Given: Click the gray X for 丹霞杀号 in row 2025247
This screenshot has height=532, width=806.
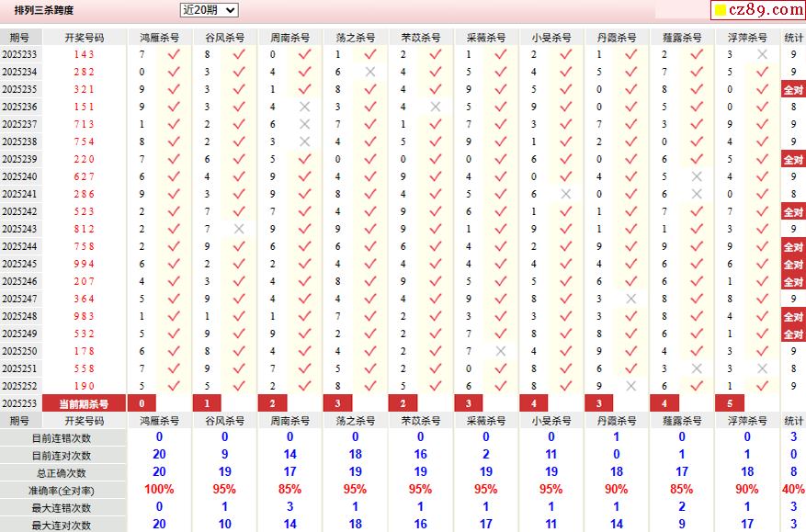Looking at the screenshot, I should coord(631,299).
